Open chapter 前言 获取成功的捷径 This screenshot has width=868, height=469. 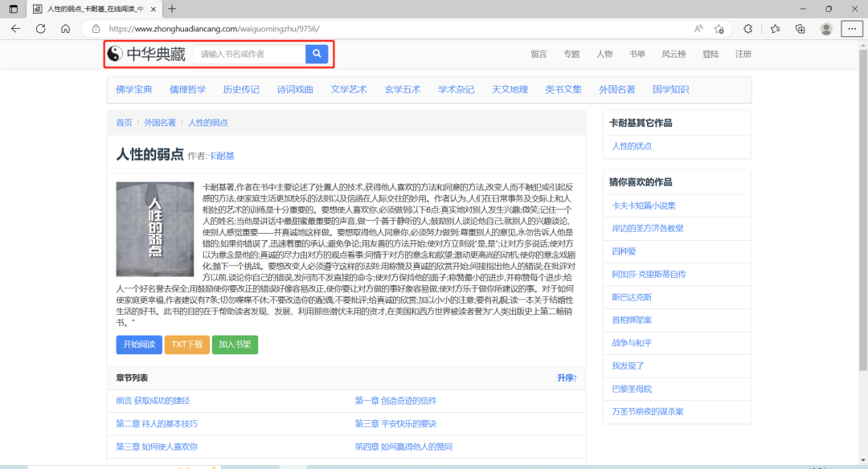pyautogui.click(x=153, y=401)
